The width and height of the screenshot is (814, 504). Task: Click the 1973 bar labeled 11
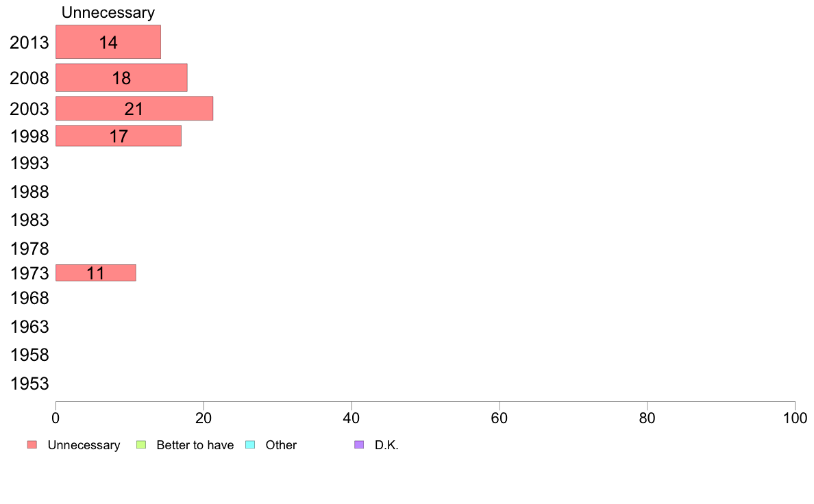(95, 273)
